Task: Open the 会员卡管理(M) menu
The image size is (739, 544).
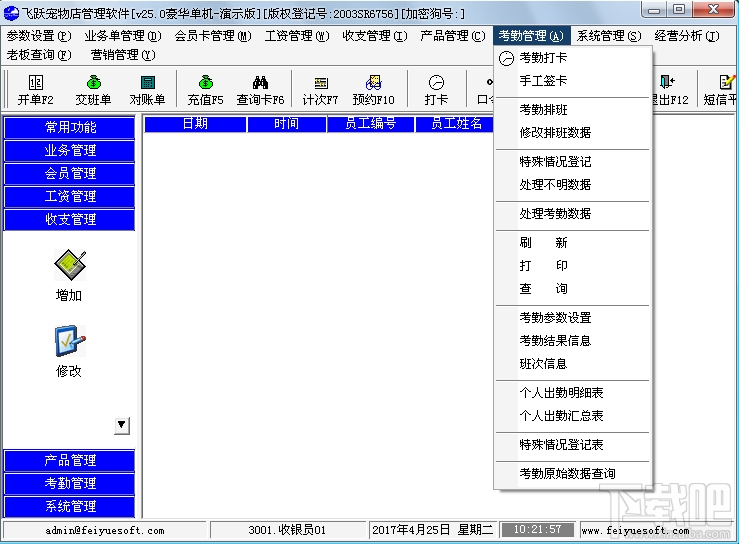Action: [213, 36]
